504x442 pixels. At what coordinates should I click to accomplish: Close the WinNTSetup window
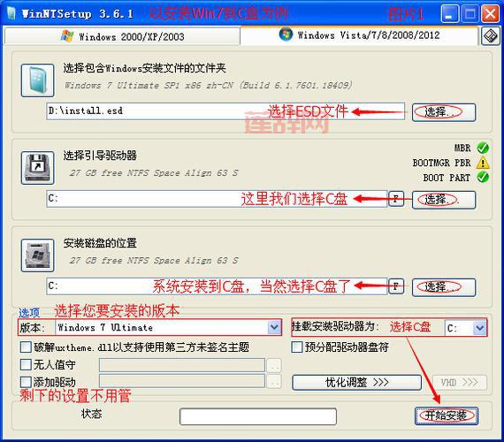(x=491, y=14)
